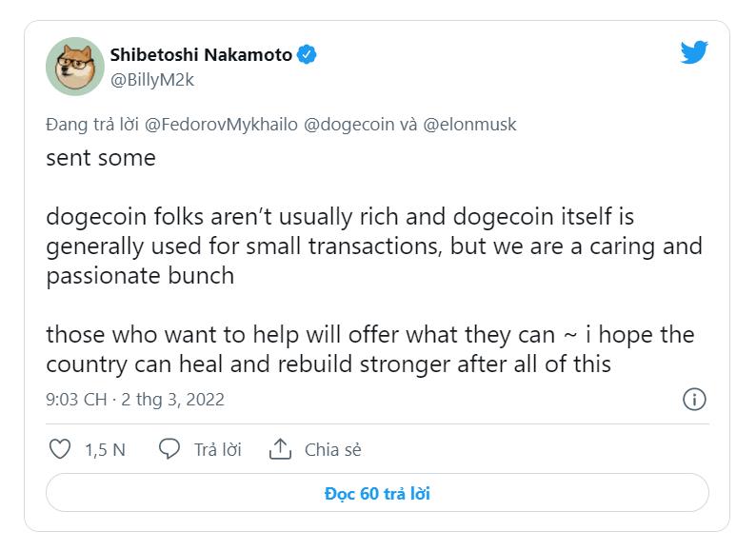
Task: Click the blue verified badge
Action: click(x=307, y=54)
